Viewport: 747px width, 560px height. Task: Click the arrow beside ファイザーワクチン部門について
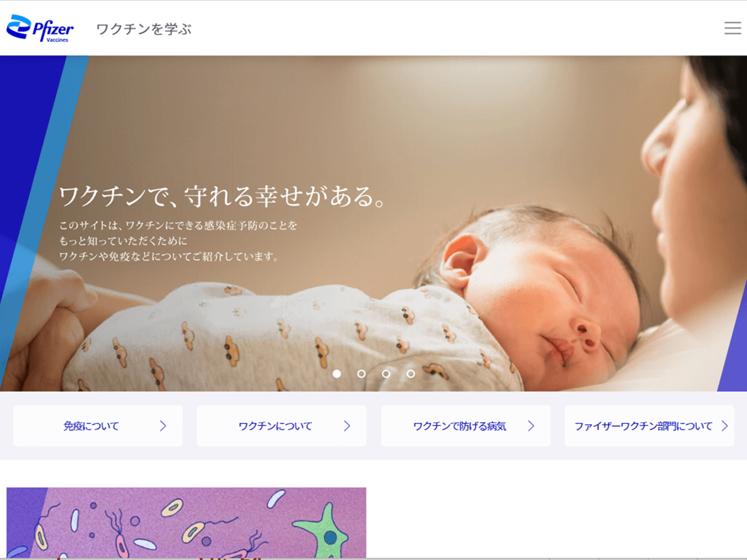(x=724, y=425)
